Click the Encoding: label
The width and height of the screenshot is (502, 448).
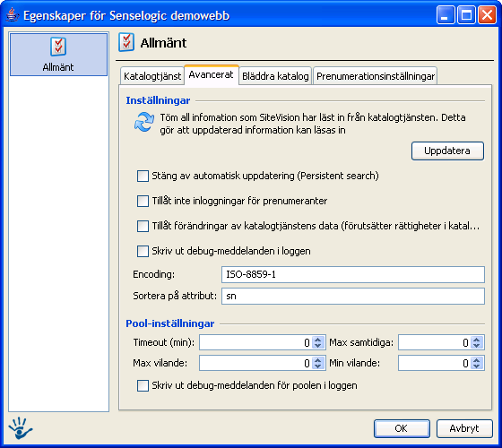[x=153, y=274]
